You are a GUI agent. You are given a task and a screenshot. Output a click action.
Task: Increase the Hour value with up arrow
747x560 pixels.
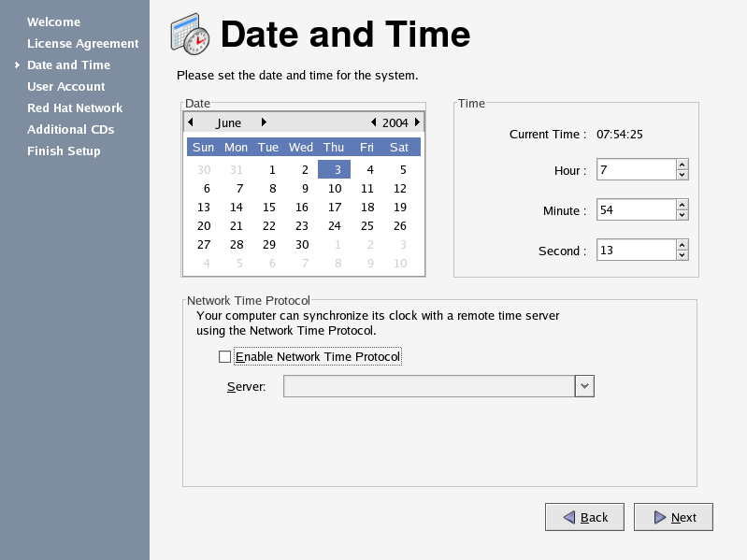click(682, 165)
